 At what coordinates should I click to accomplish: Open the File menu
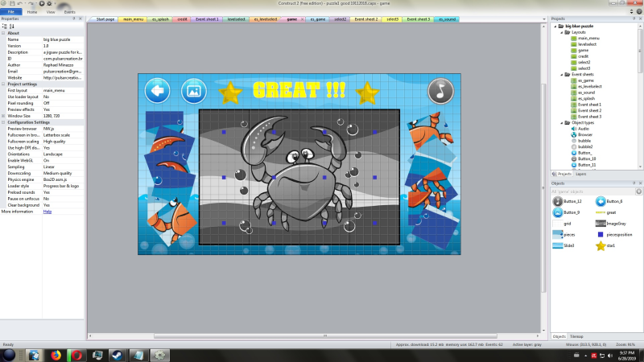tap(11, 12)
